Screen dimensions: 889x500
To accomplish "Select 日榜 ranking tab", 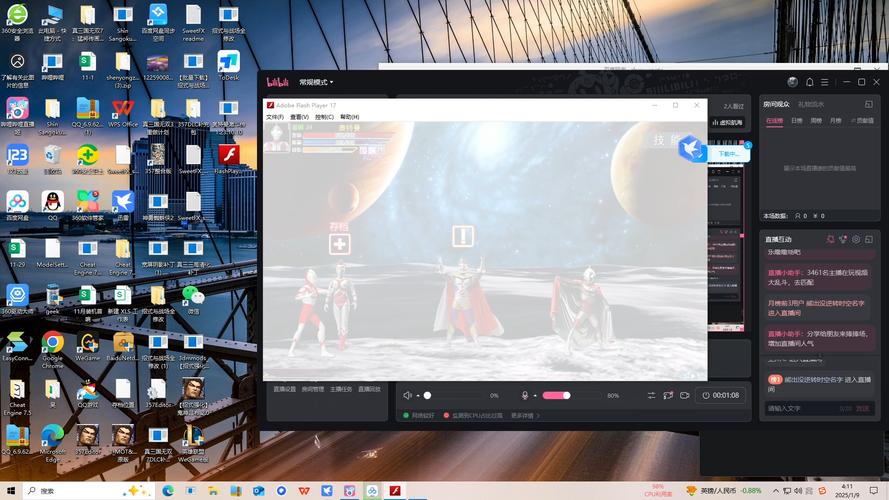I will [x=797, y=121].
